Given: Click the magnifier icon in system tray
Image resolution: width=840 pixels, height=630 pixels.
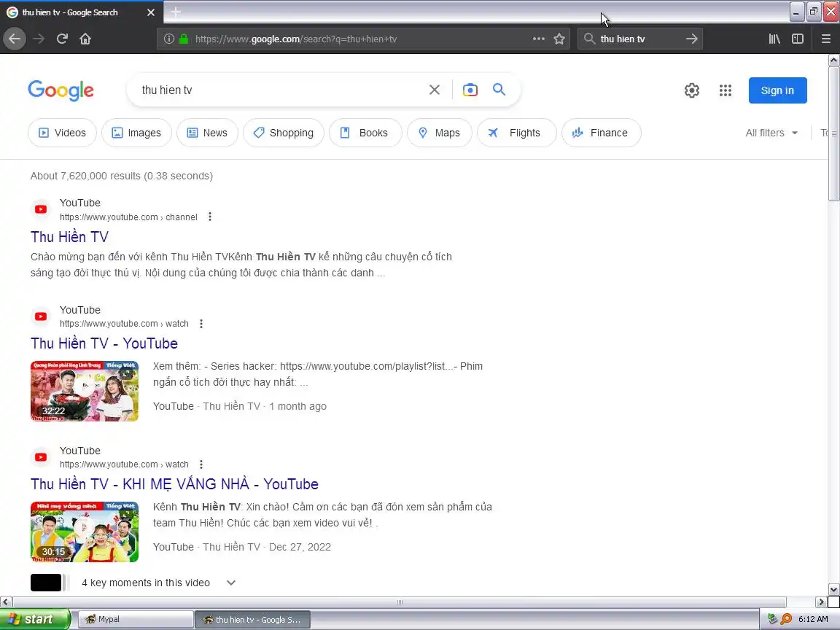Looking at the screenshot, I should point(786,619).
